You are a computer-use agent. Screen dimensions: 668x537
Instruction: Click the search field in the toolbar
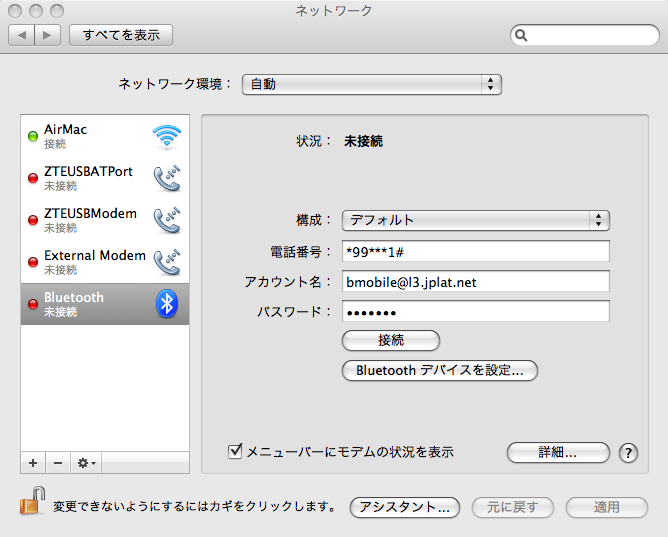(x=584, y=35)
